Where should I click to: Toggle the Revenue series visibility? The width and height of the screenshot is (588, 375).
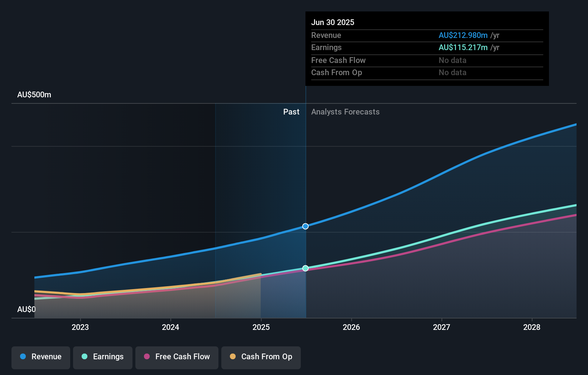pos(40,357)
